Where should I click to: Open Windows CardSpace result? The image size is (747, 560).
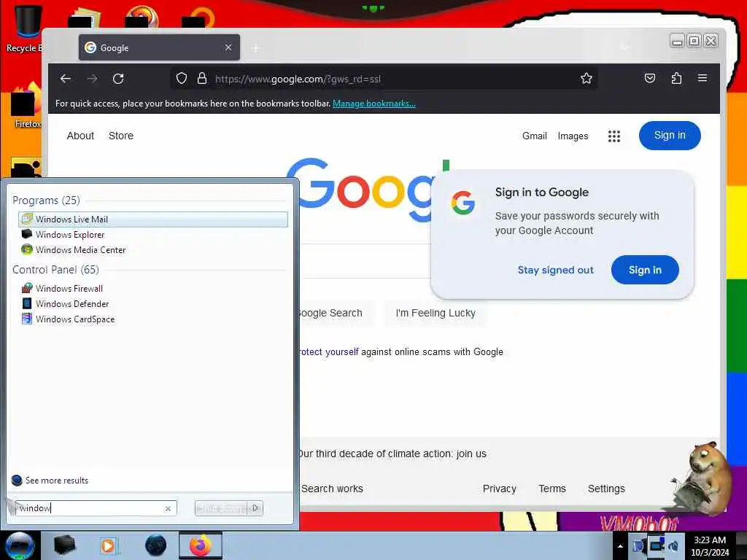153,319
